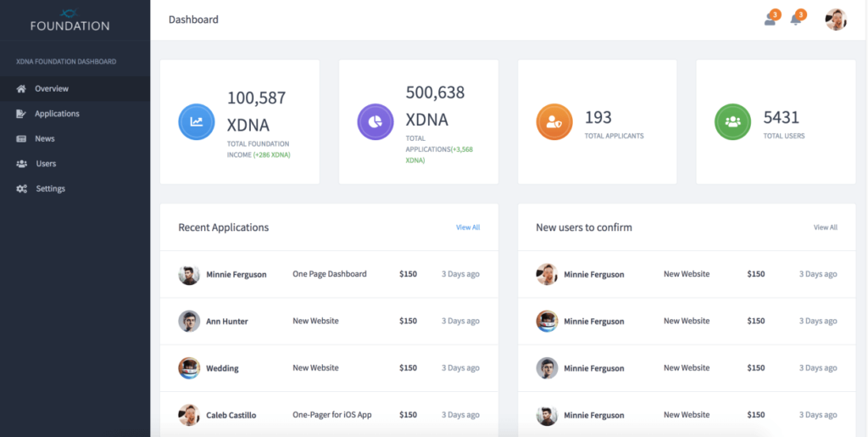The image size is (868, 437).
Task: Click the 100,587 XDNA income value
Action: coord(256,111)
